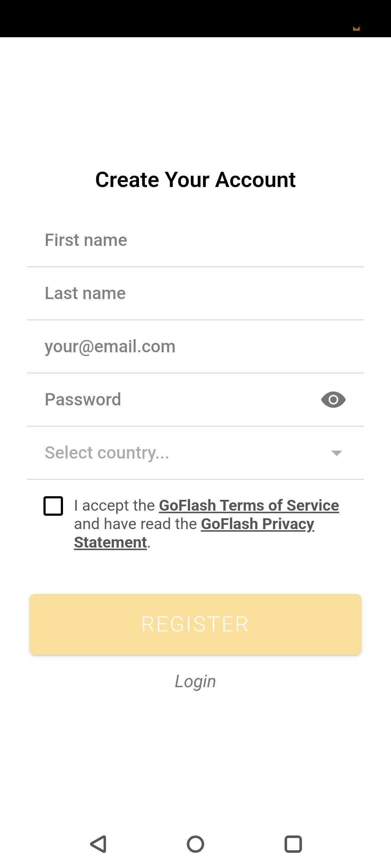Click the Select country field
This screenshot has width=391, height=868.
coord(195,453)
